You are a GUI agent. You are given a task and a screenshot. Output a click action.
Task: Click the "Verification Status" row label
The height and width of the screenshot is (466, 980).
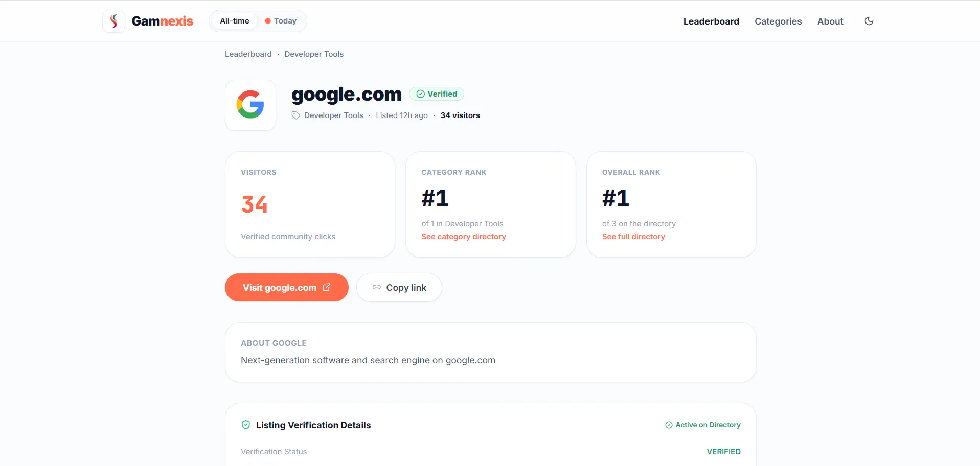pyautogui.click(x=274, y=452)
